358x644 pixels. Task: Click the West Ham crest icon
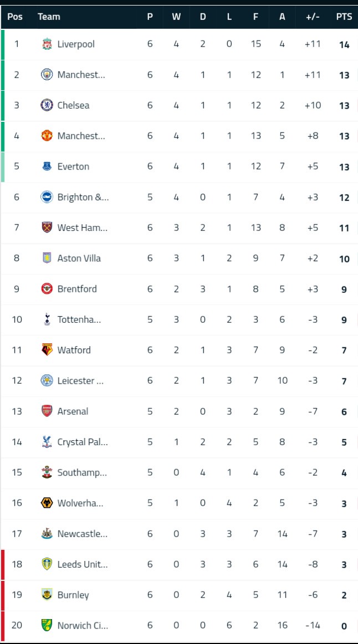47,228
